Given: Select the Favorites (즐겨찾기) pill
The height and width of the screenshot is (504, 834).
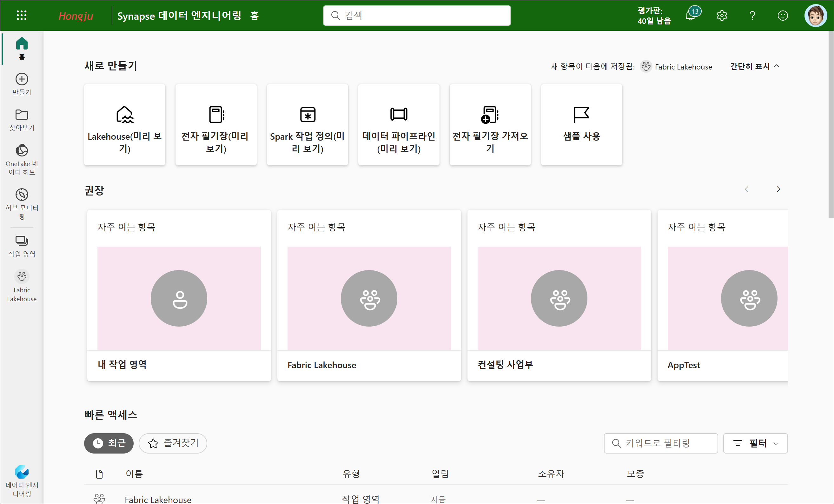Looking at the screenshot, I should click(173, 443).
